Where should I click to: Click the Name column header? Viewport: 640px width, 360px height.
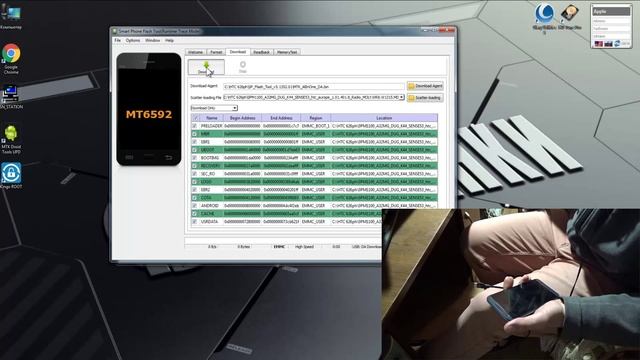click(x=212, y=118)
